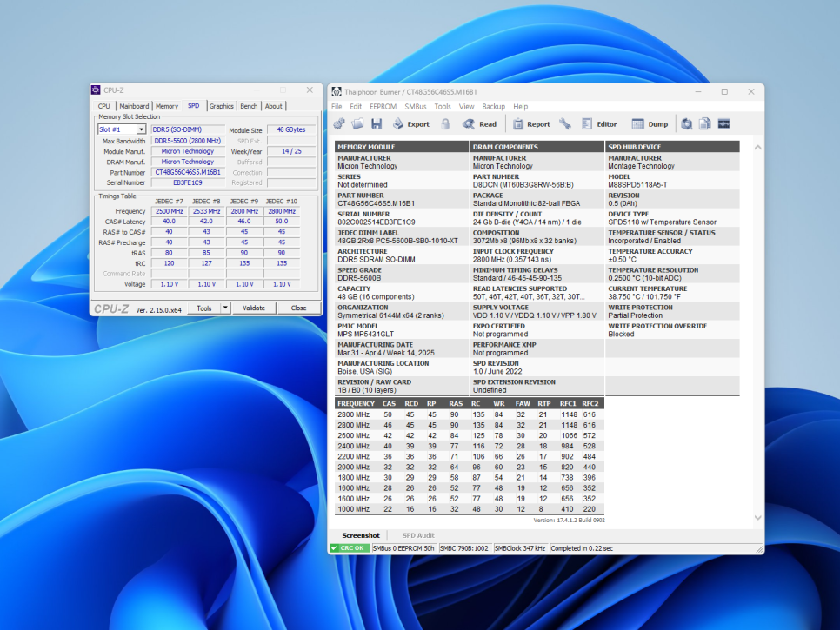Open file via folder icon in Thaiphoon toolbar
This screenshot has width=840, height=630.
click(x=357, y=123)
